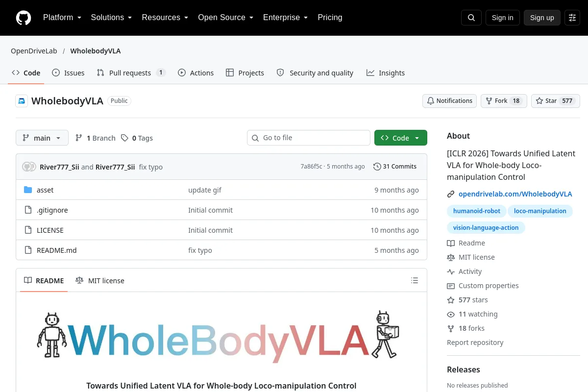Click the star icon beside 577 stars
Screen dimensions: 588x392
pos(451,300)
